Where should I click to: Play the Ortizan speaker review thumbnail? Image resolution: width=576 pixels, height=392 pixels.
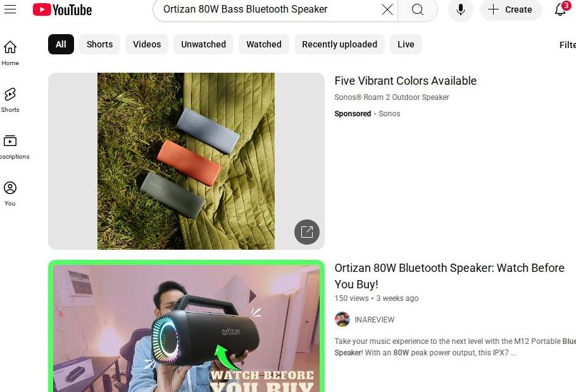(186, 326)
